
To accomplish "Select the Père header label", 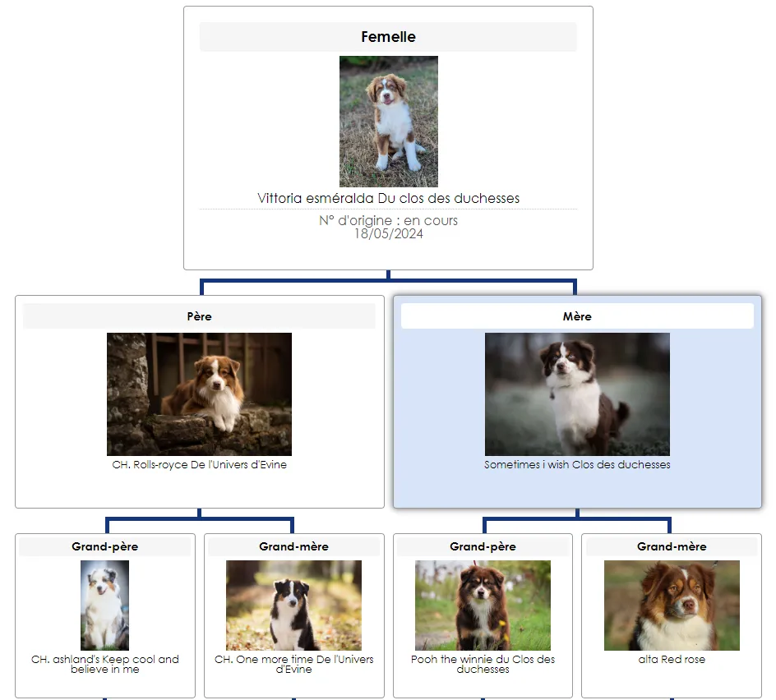I will [200, 316].
